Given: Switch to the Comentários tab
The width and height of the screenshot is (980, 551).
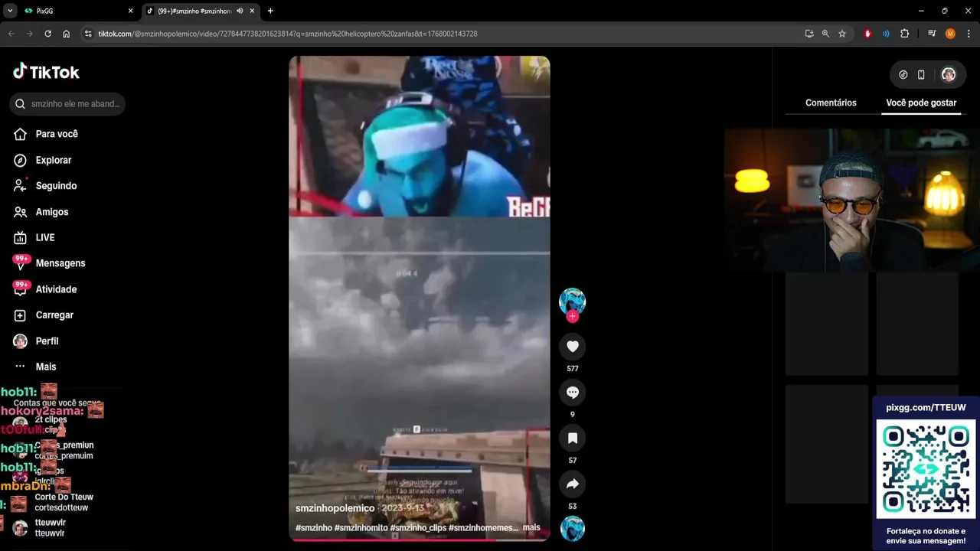Looking at the screenshot, I should pyautogui.click(x=831, y=103).
